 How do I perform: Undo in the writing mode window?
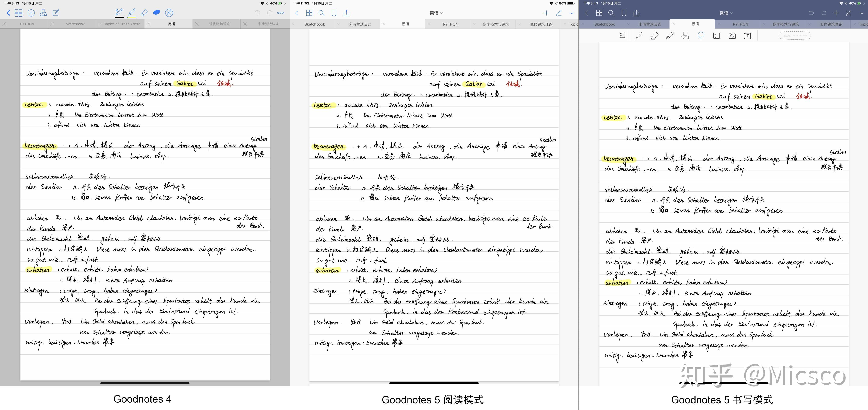pyautogui.click(x=811, y=13)
